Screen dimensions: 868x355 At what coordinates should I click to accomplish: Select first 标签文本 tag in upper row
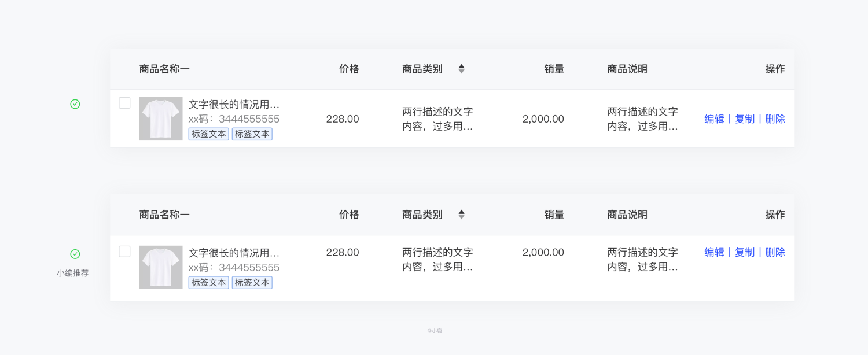click(x=208, y=134)
